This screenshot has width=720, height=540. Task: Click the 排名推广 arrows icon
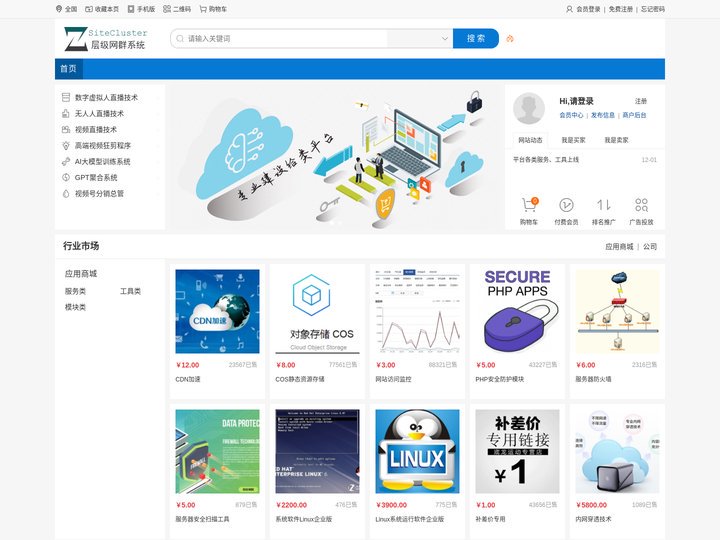603,205
